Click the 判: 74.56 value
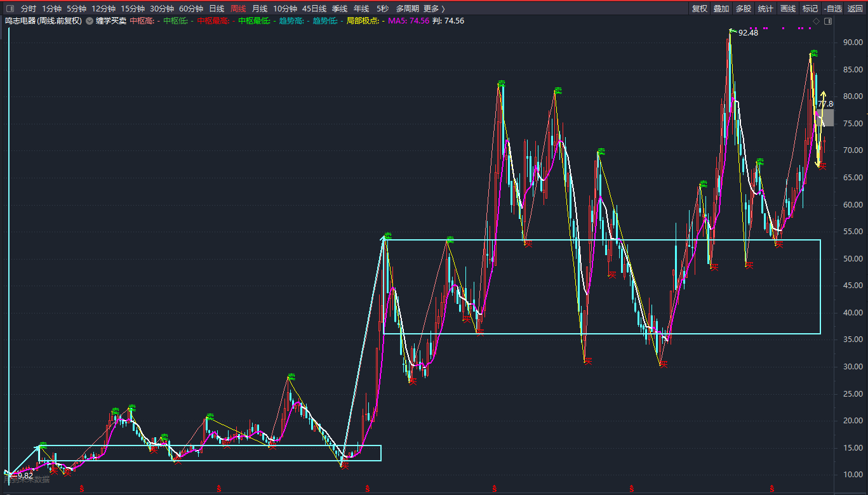 click(x=448, y=21)
